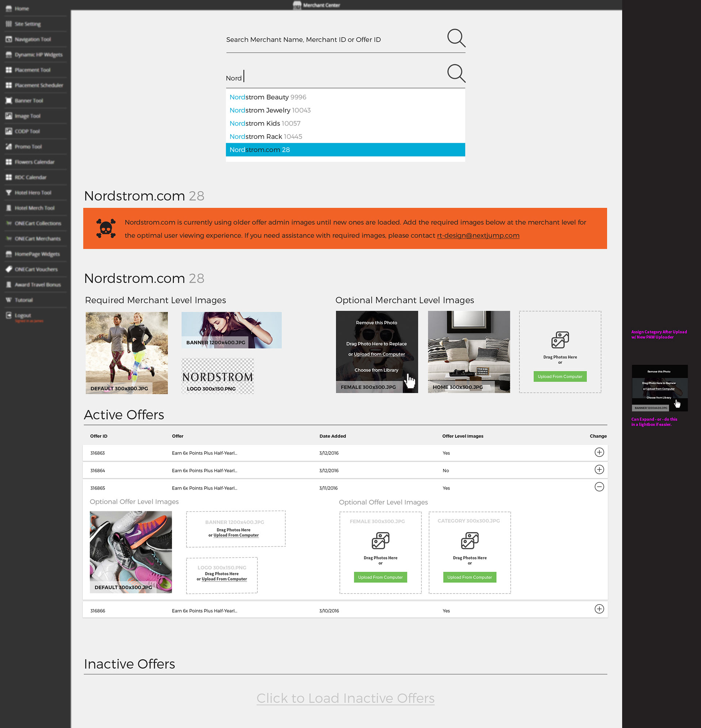
Task: Open Placement Tool via its grid icon
Action: pos(8,70)
